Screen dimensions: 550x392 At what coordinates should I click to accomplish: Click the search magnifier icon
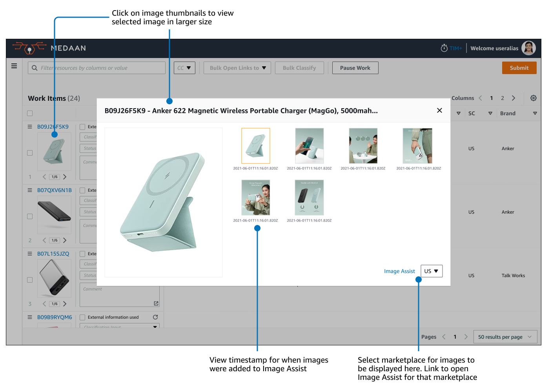(x=35, y=68)
